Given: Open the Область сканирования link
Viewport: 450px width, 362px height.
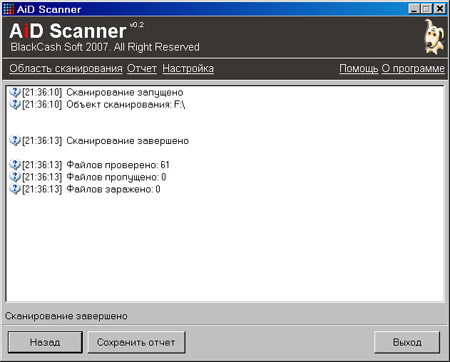Looking at the screenshot, I should 66,68.
